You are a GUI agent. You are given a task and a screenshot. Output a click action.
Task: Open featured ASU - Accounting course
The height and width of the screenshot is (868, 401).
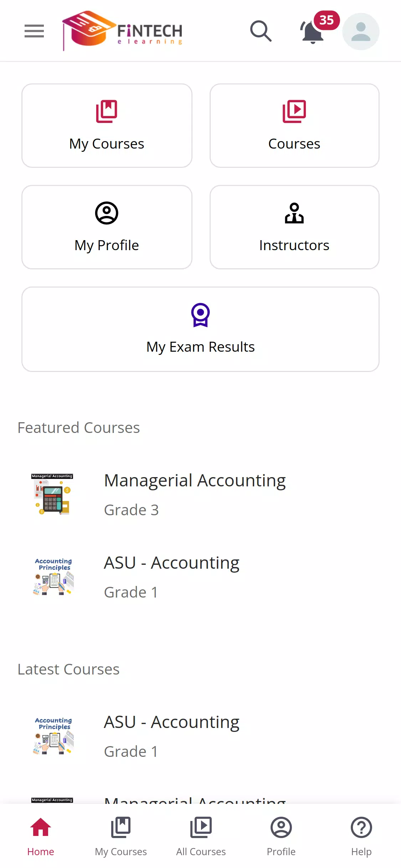[200, 577]
